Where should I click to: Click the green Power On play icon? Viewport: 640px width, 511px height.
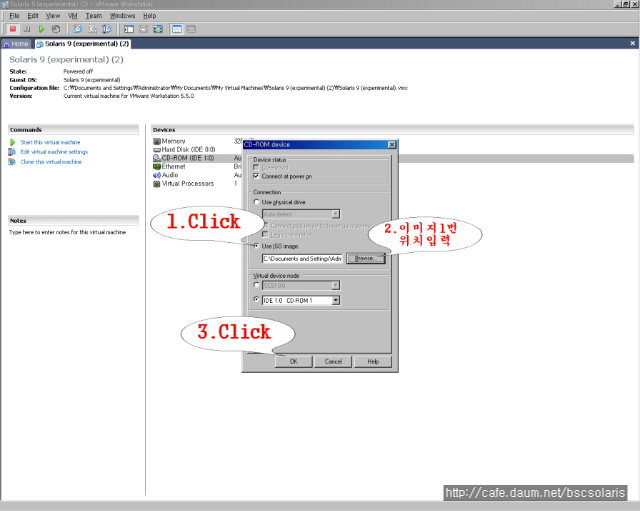(x=41, y=29)
